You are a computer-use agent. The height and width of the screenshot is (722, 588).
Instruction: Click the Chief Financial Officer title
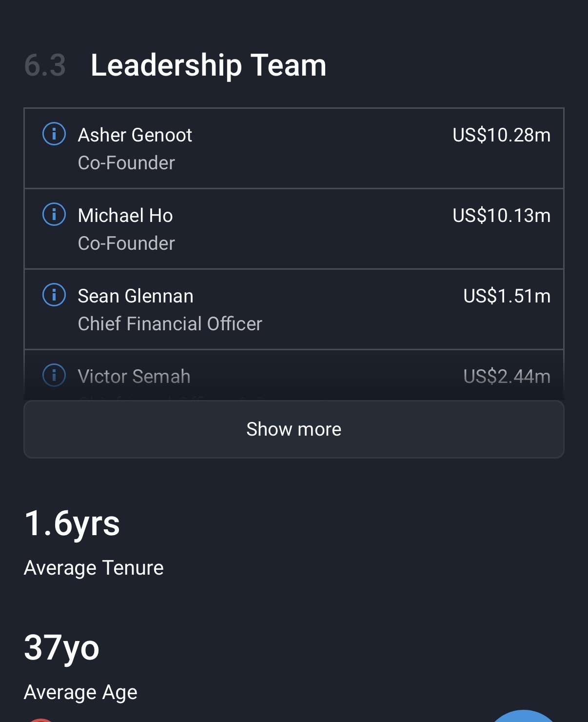170,324
